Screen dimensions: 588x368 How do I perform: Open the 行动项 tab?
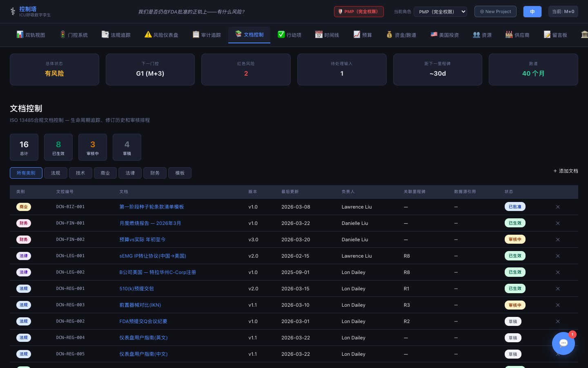[x=290, y=35]
